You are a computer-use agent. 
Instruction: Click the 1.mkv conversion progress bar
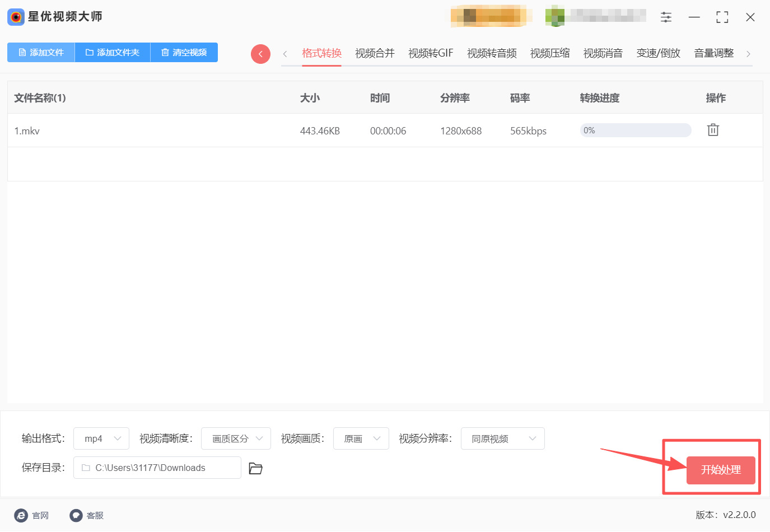coord(635,130)
